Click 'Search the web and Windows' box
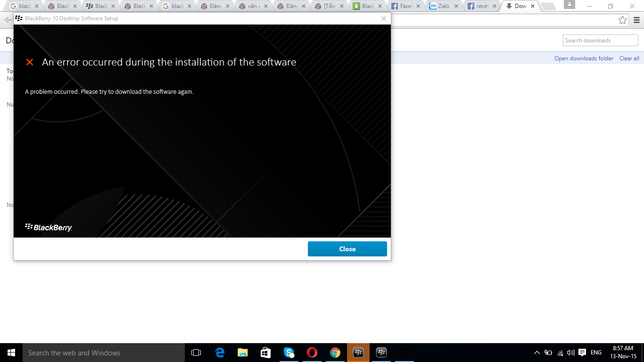This screenshot has width=644, height=362. tap(104, 353)
